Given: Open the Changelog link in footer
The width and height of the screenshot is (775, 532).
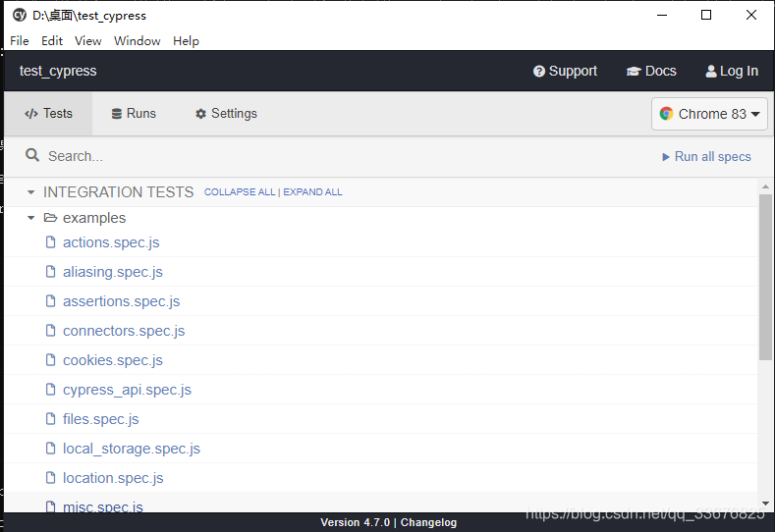Looking at the screenshot, I should (428, 522).
